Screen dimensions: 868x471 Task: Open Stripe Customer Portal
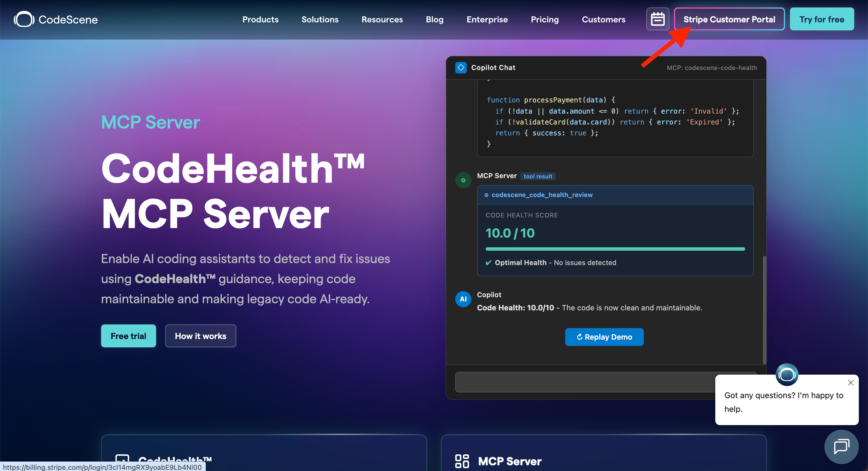pyautogui.click(x=729, y=19)
